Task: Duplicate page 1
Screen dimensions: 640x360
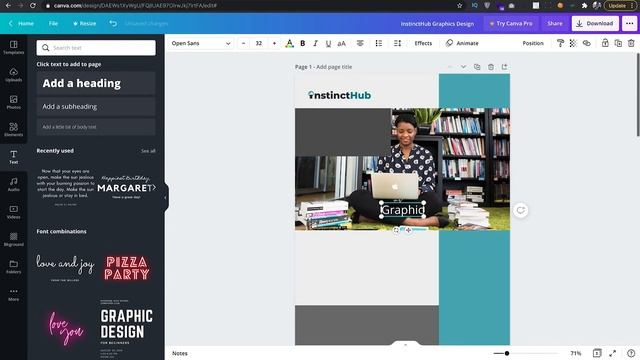Action: click(x=477, y=67)
